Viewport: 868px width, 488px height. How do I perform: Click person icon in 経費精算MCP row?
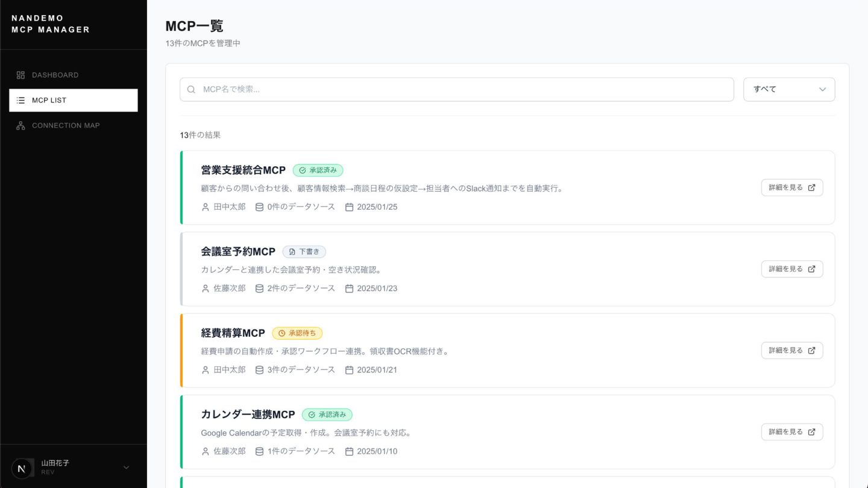205,369
